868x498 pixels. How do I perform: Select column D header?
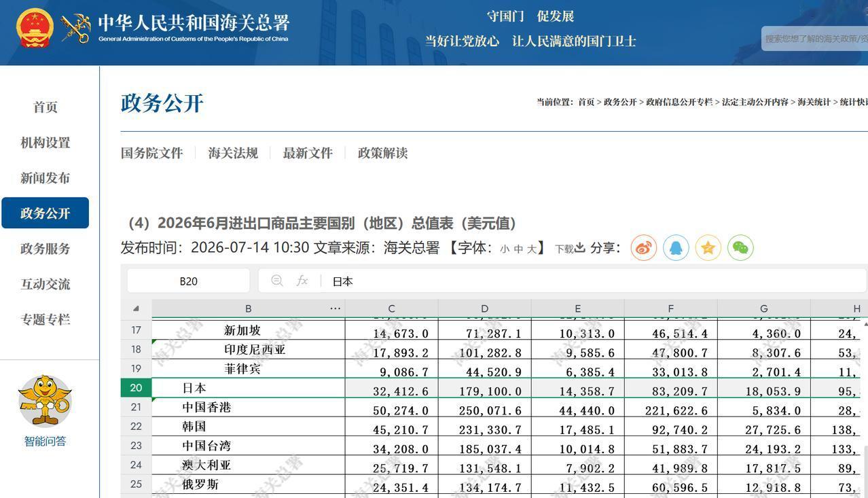[x=484, y=308]
